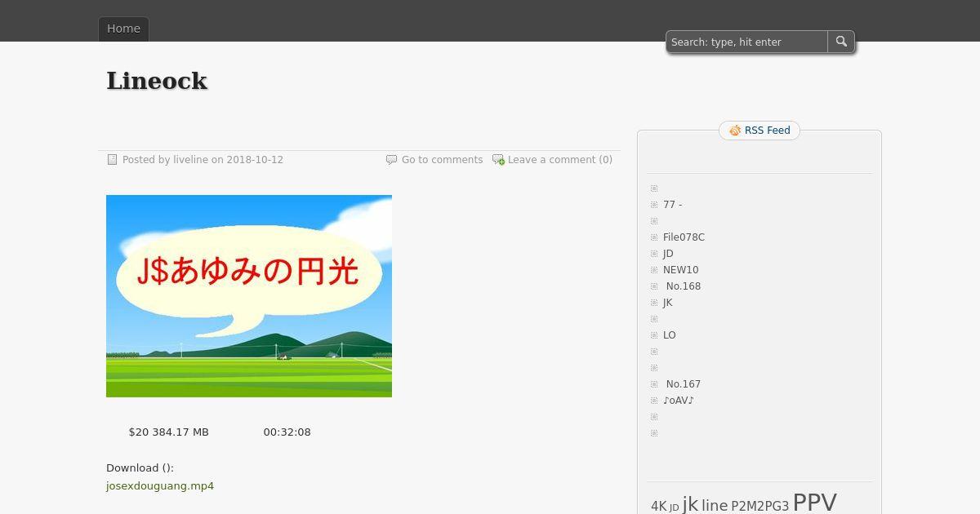This screenshot has height=514, width=980.
Task: Click the duration text 00:32:08
Action: click(x=287, y=432)
